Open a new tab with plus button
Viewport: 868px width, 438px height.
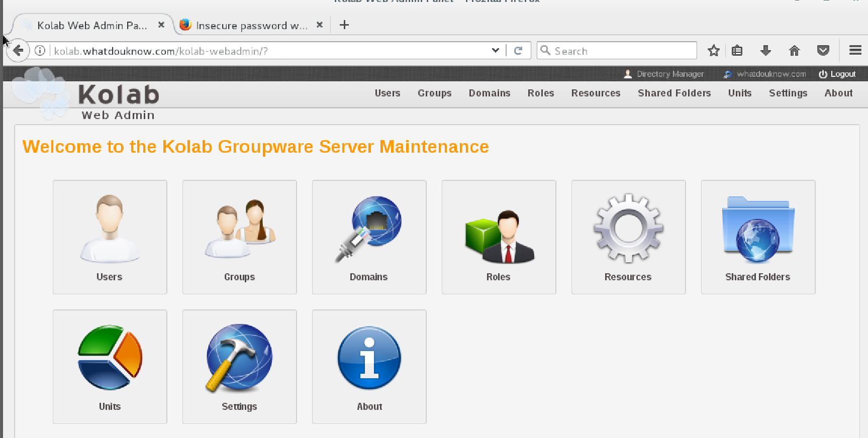click(x=344, y=25)
